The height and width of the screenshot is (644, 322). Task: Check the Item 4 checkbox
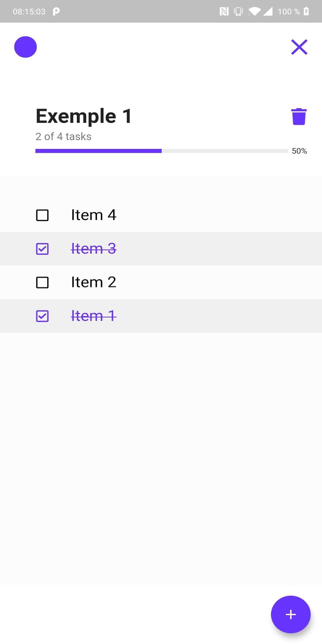[x=42, y=215]
